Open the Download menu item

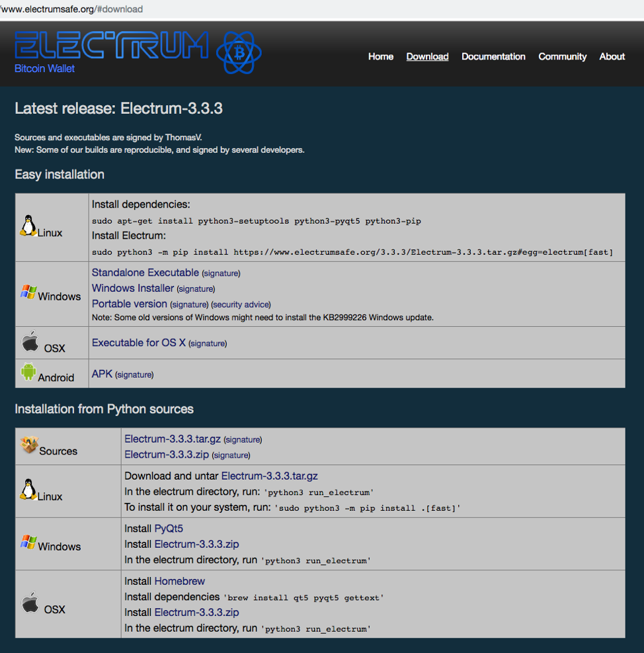pyautogui.click(x=427, y=57)
